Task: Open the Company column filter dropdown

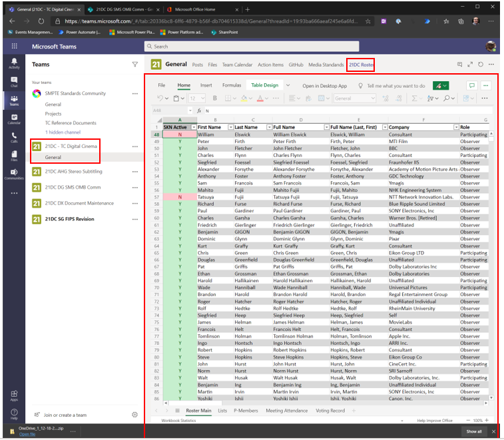Action: [x=456, y=126]
